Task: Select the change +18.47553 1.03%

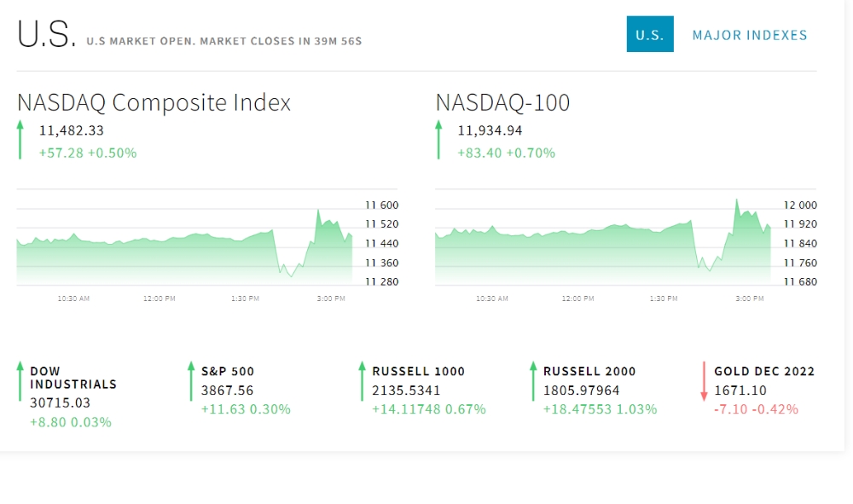Action: [x=600, y=408]
